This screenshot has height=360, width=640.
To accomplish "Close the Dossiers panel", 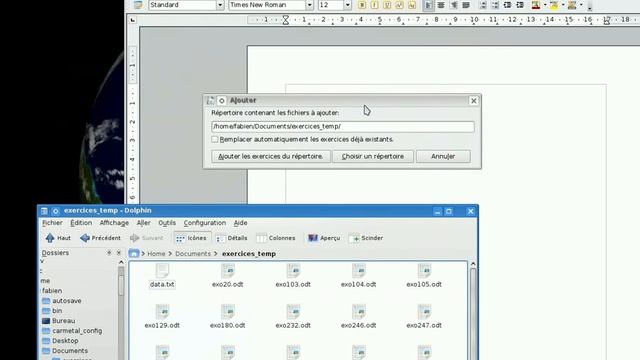I will (x=119, y=253).
